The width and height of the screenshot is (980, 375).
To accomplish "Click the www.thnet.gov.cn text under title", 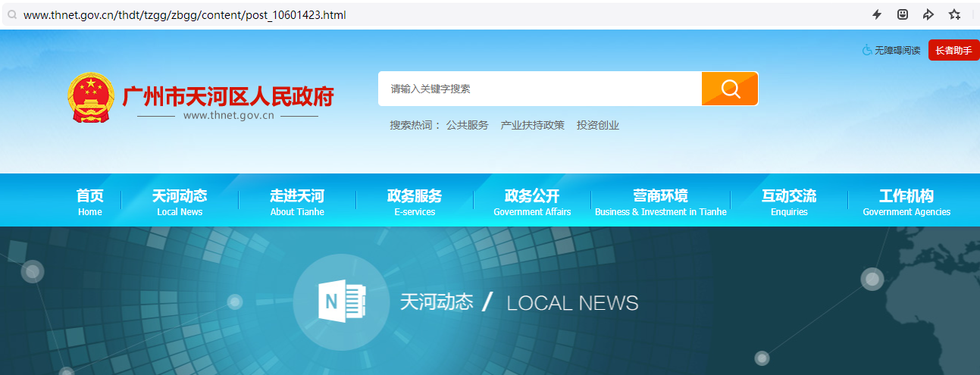I will point(228,115).
